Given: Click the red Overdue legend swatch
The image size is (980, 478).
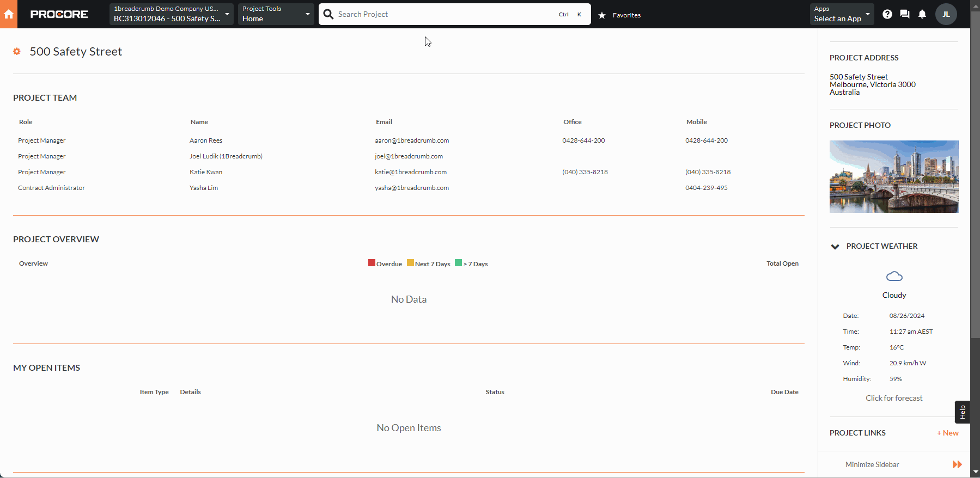Looking at the screenshot, I should (x=372, y=263).
